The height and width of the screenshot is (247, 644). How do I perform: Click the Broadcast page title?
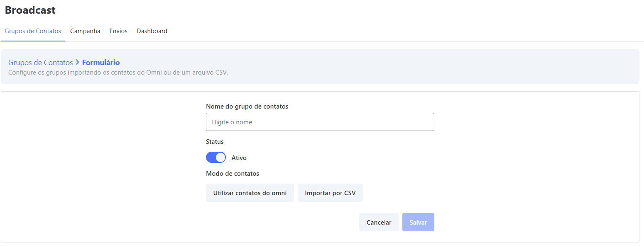pos(29,10)
